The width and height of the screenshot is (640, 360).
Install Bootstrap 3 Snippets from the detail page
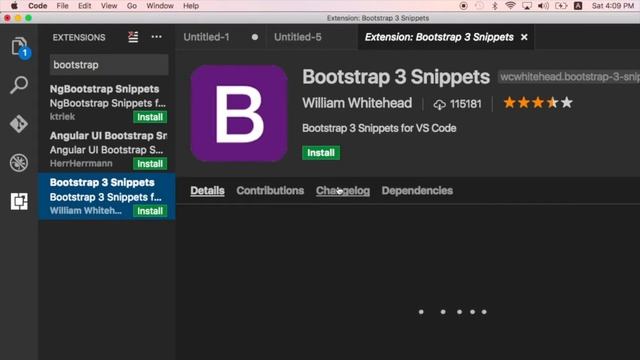coord(321,153)
